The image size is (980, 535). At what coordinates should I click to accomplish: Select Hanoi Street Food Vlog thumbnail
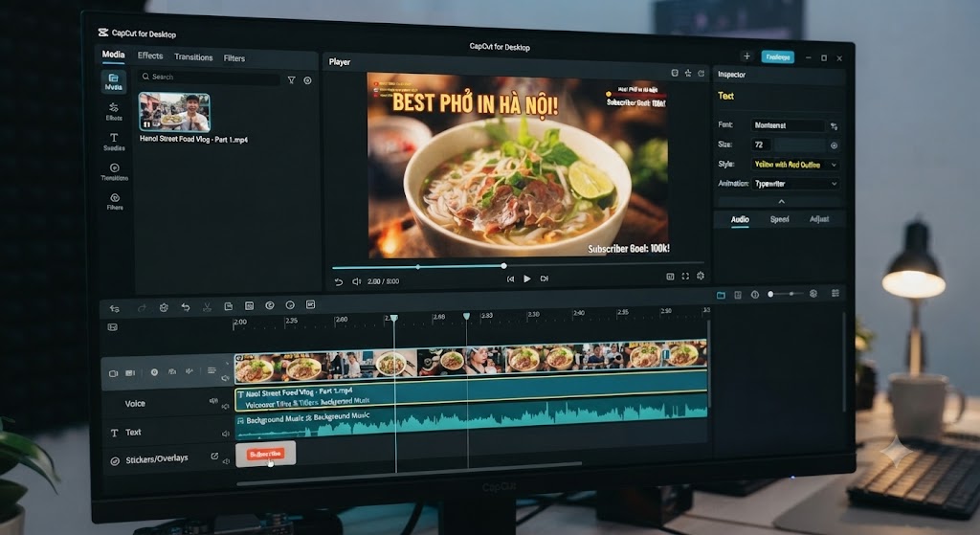click(x=174, y=112)
